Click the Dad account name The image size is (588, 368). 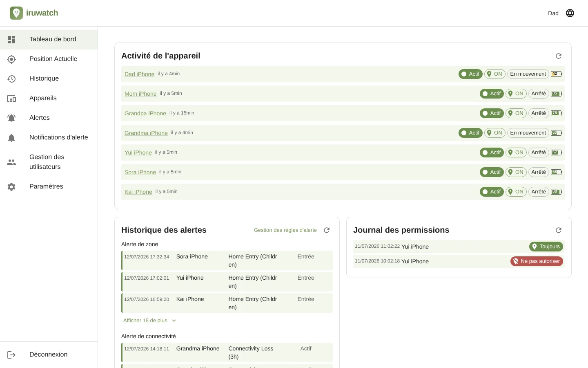[553, 13]
